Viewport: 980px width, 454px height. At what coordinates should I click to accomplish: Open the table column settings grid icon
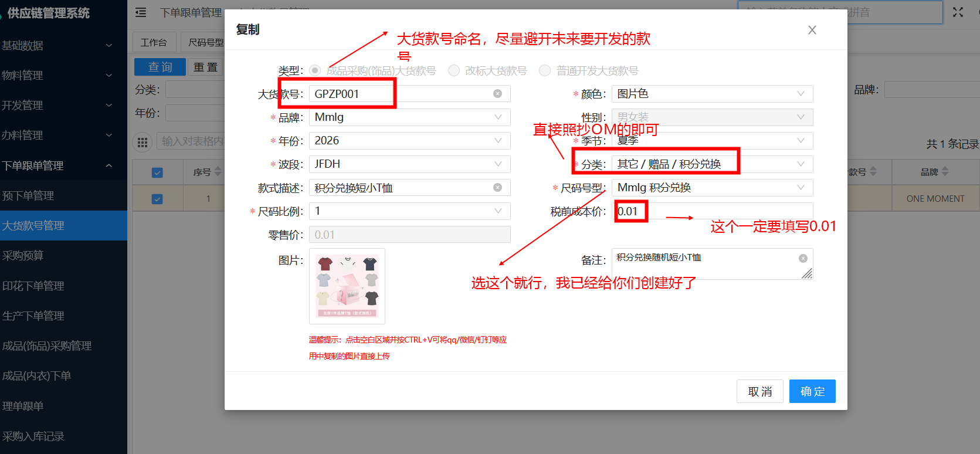[x=142, y=142]
